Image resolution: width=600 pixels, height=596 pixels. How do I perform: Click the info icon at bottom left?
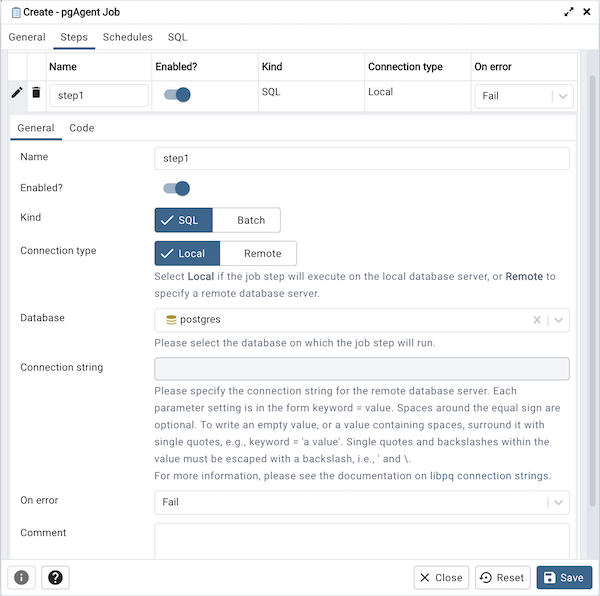22,577
